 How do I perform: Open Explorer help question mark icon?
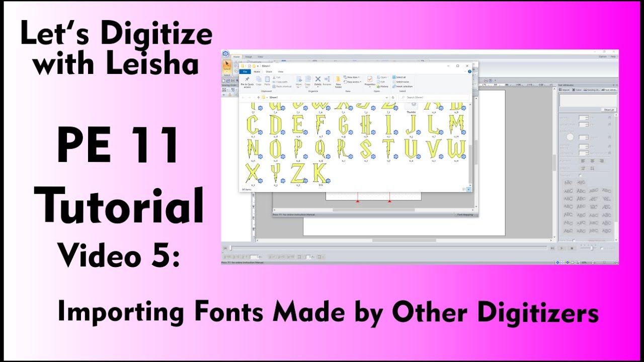469,71
